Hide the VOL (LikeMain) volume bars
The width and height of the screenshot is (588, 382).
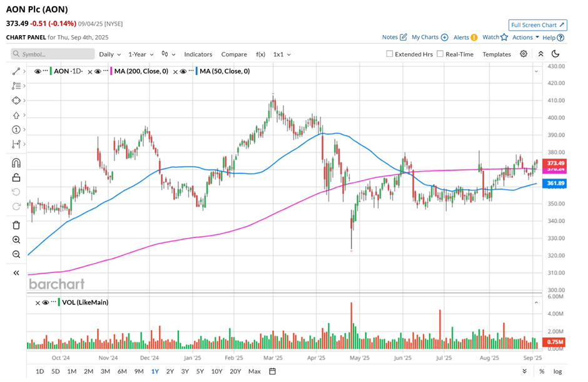click(x=46, y=302)
